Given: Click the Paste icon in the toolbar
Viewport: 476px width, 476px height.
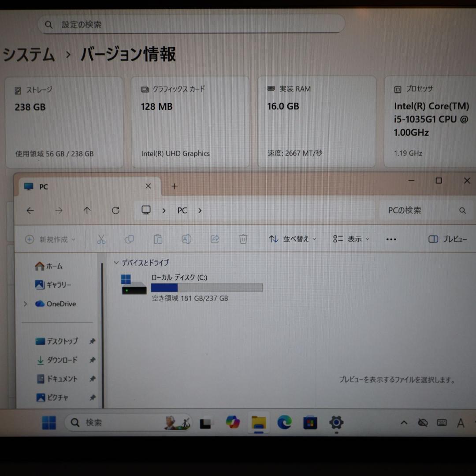Looking at the screenshot, I should click(158, 239).
